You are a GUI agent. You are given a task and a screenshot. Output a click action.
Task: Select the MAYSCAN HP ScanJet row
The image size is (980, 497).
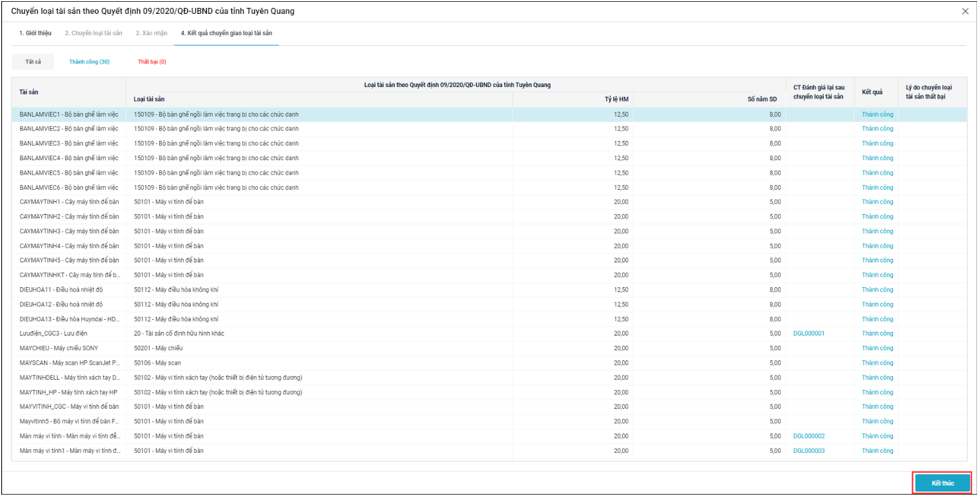point(489,363)
